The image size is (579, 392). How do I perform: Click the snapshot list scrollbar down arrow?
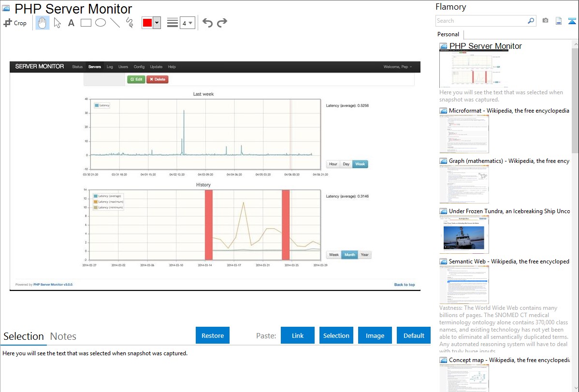coord(575,388)
